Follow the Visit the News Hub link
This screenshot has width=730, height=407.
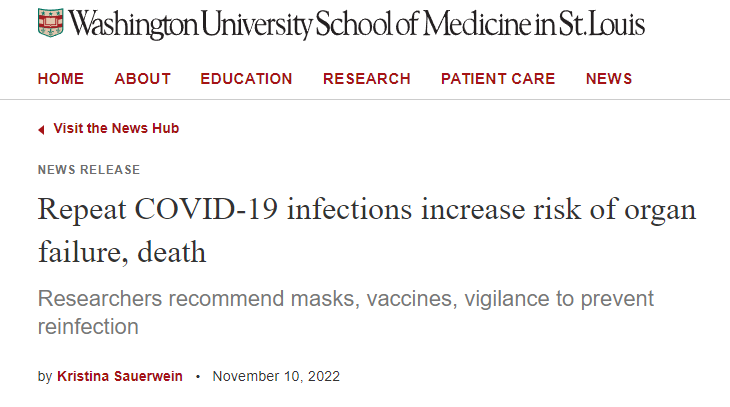(x=116, y=129)
